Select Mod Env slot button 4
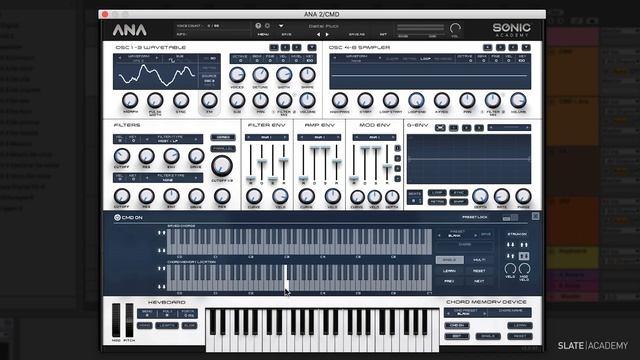This screenshot has width=640, height=360. (x=398, y=179)
